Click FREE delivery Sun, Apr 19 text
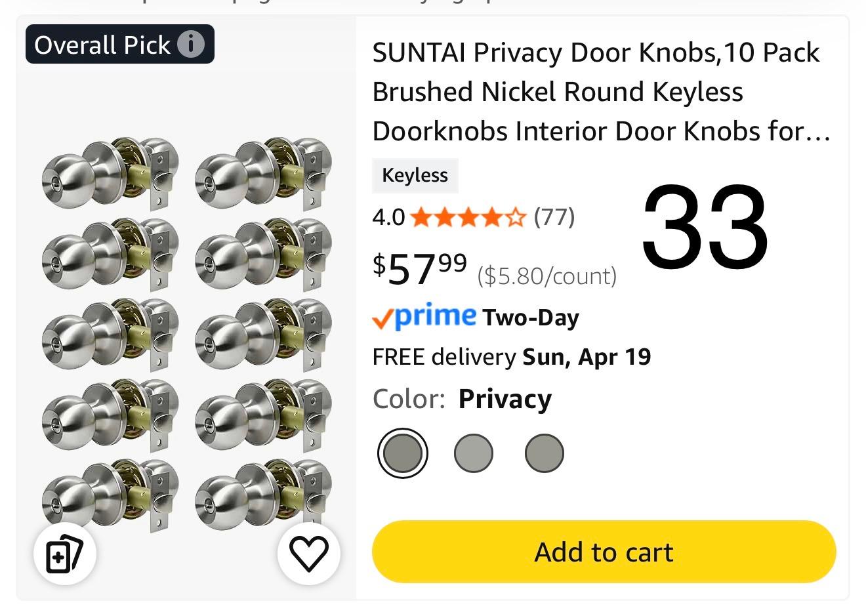Image resolution: width=866 pixels, height=616 pixels. coord(511,357)
